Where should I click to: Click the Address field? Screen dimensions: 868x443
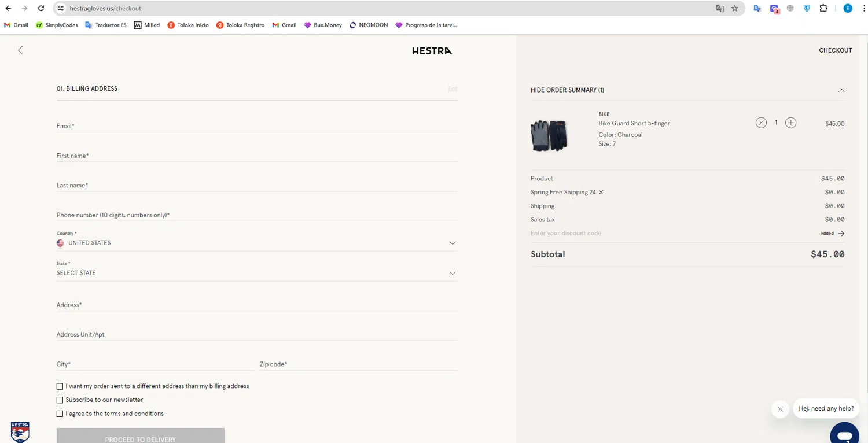(x=257, y=305)
